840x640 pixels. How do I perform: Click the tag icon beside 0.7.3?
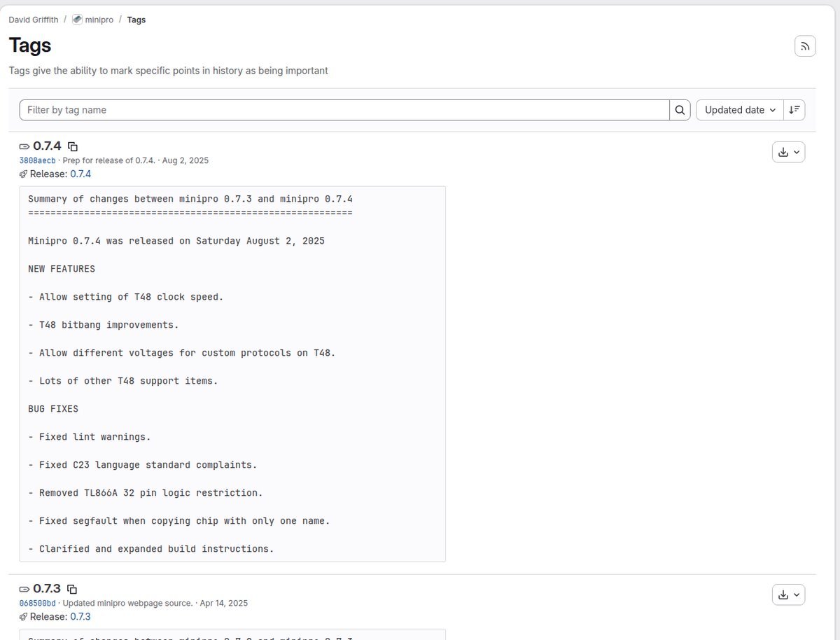point(24,590)
